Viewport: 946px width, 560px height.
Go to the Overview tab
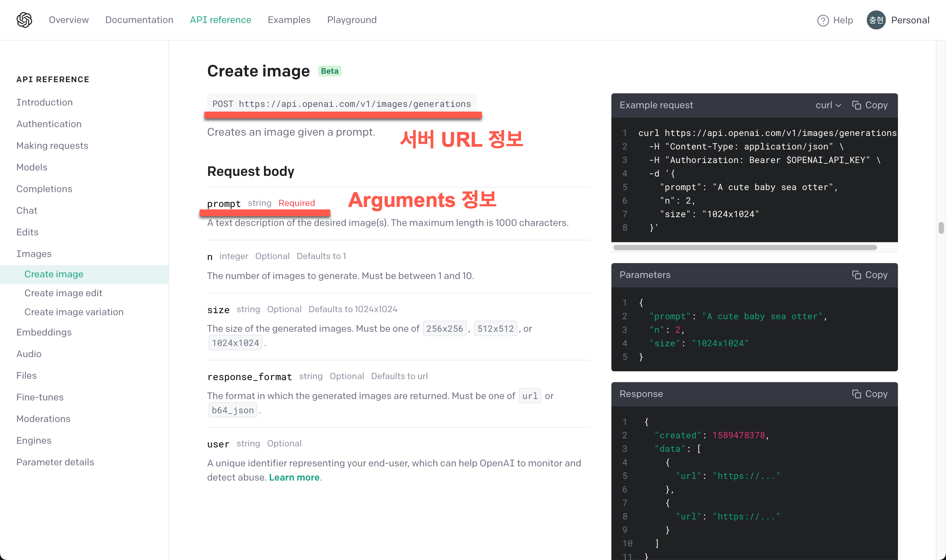(69, 20)
